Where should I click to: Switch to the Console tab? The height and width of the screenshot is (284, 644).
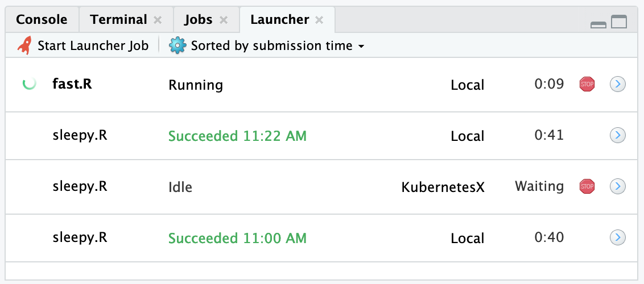pyautogui.click(x=42, y=20)
